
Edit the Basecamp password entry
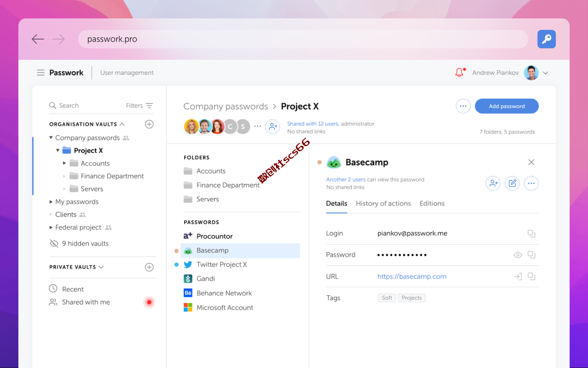512,184
